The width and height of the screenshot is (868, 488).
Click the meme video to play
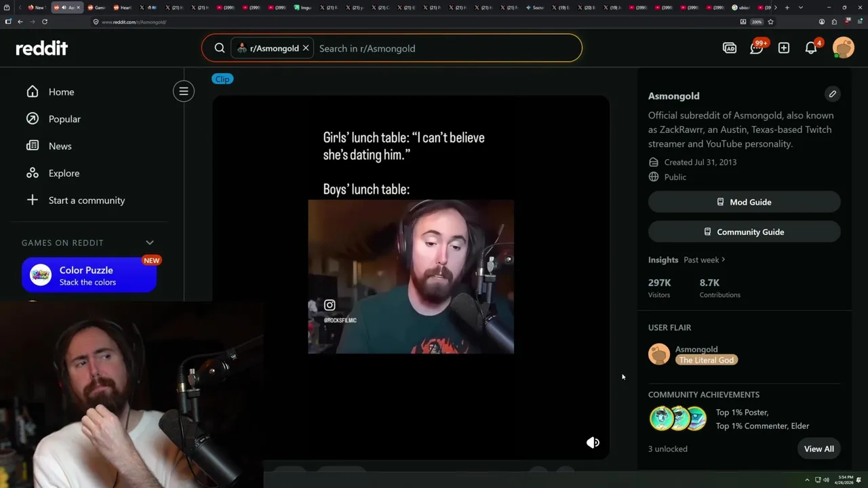point(411,277)
